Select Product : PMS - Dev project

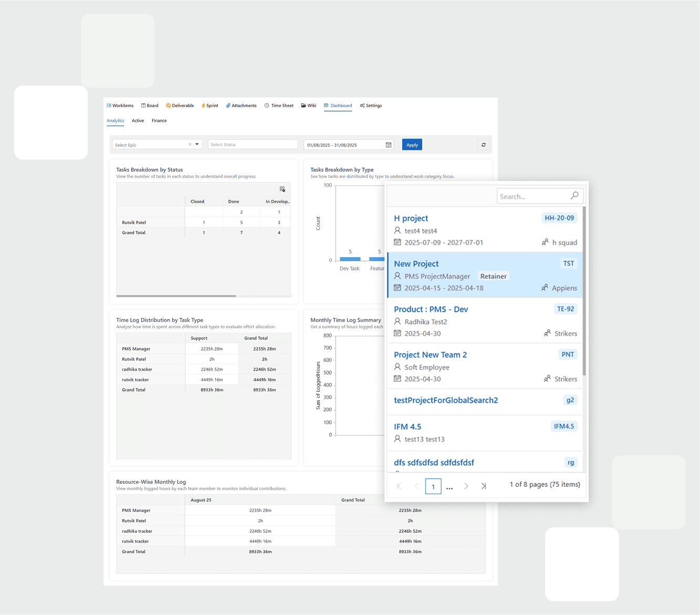coord(485,321)
